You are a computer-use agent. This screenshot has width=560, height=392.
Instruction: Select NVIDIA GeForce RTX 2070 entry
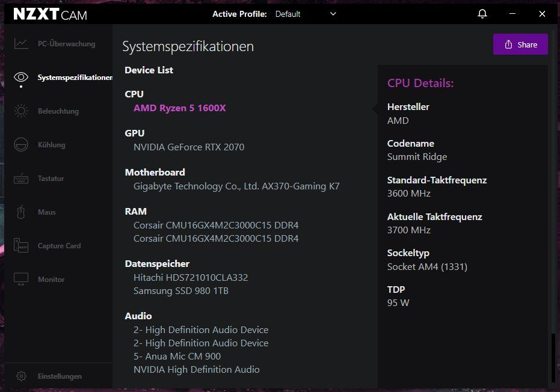189,147
